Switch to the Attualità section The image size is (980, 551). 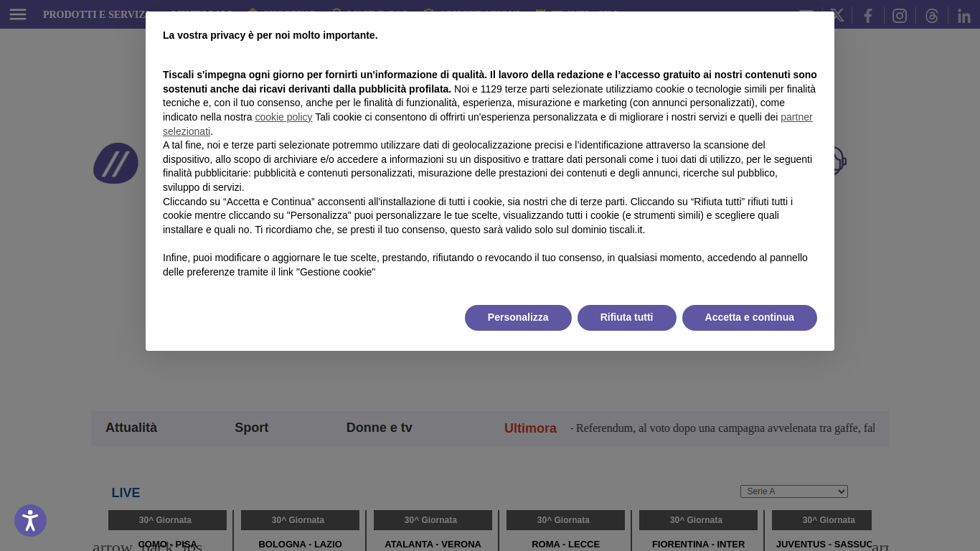click(131, 428)
